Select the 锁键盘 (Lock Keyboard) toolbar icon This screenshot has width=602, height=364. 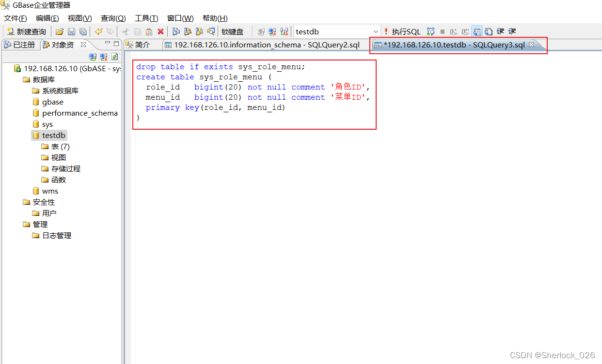[x=232, y=31]
